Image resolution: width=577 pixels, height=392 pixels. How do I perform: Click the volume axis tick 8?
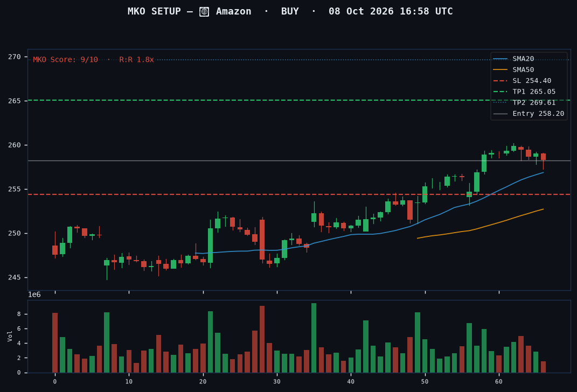point(19,314)
